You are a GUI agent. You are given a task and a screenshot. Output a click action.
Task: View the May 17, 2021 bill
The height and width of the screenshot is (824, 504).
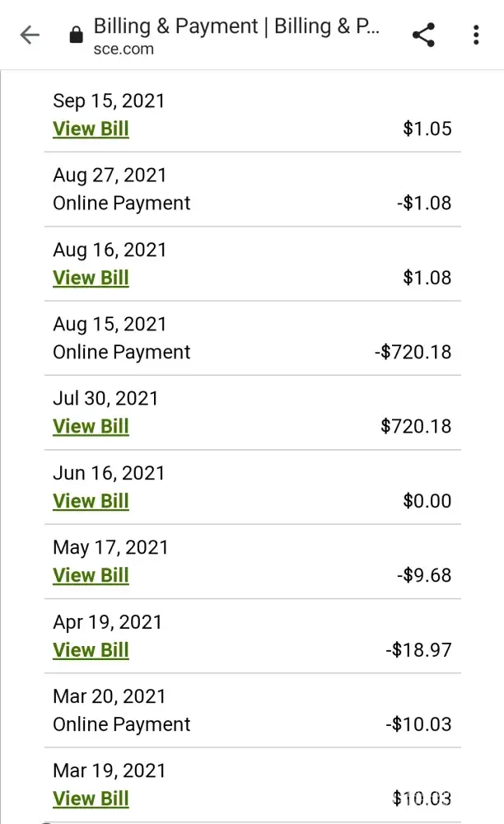(x=91, y=575)
